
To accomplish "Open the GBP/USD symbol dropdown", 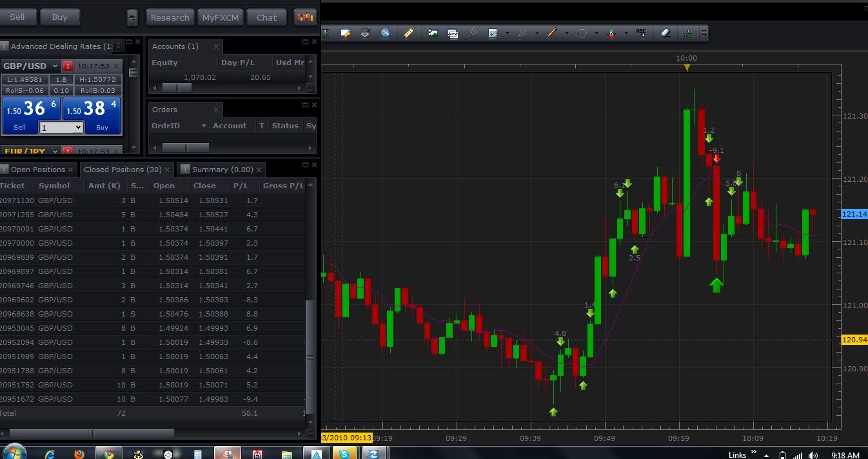I will [x=55, y=66].
